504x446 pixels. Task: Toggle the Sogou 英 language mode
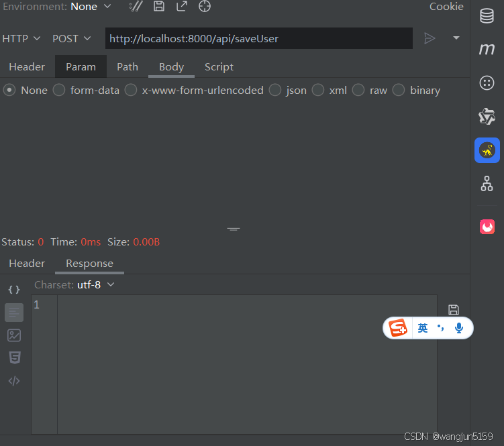pos(423,328)
